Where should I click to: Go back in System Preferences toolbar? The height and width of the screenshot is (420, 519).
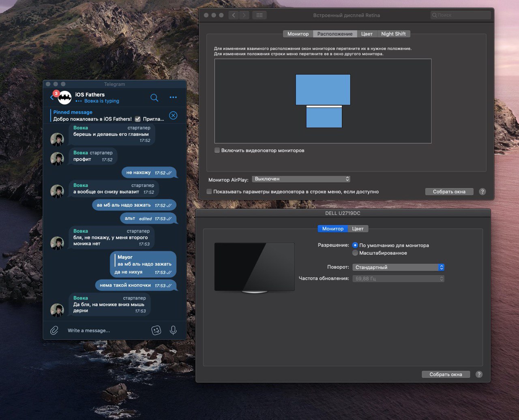coord(234,15)
